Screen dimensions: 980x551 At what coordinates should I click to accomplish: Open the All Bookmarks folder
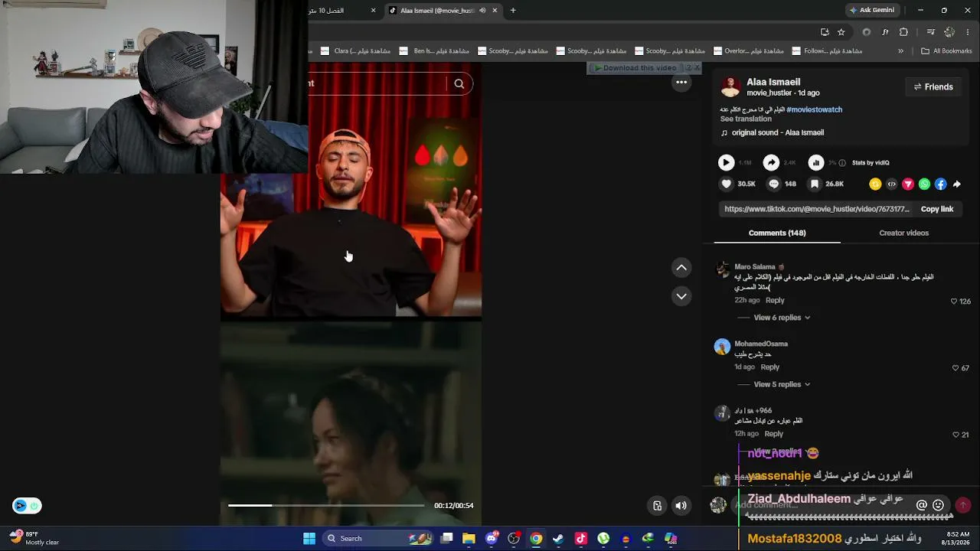click(946, 51)
